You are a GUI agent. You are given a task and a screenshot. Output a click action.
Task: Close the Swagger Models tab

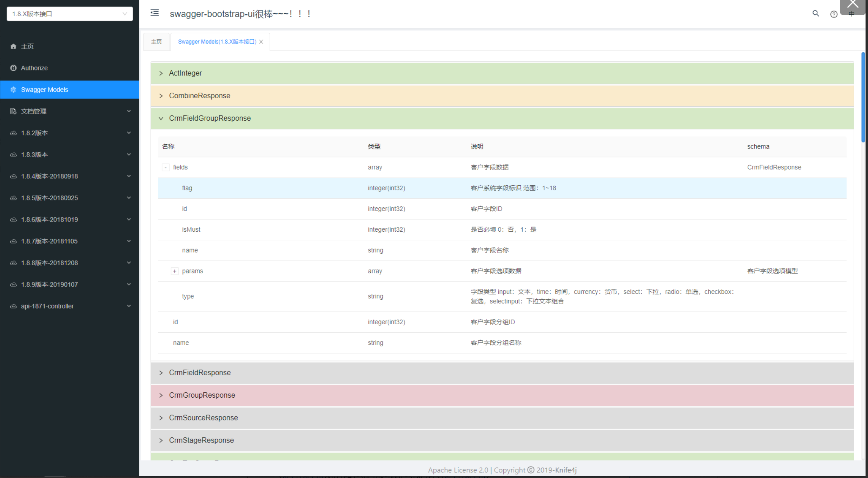click(261, 42)
